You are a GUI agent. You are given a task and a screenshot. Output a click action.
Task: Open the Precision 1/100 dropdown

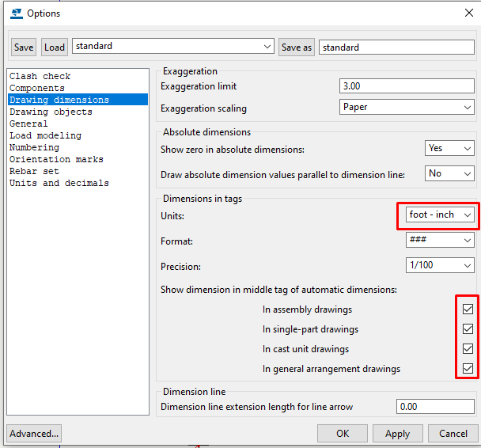440,265
